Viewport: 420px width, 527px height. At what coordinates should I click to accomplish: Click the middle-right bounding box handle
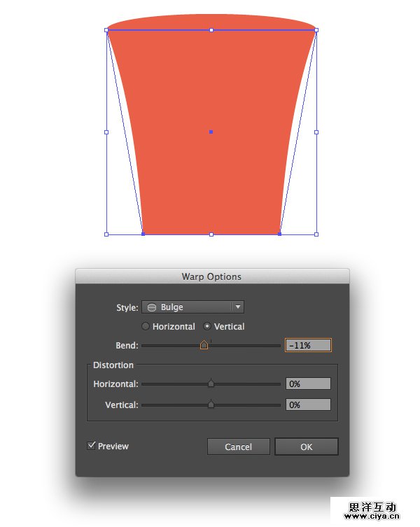(316, 132)
